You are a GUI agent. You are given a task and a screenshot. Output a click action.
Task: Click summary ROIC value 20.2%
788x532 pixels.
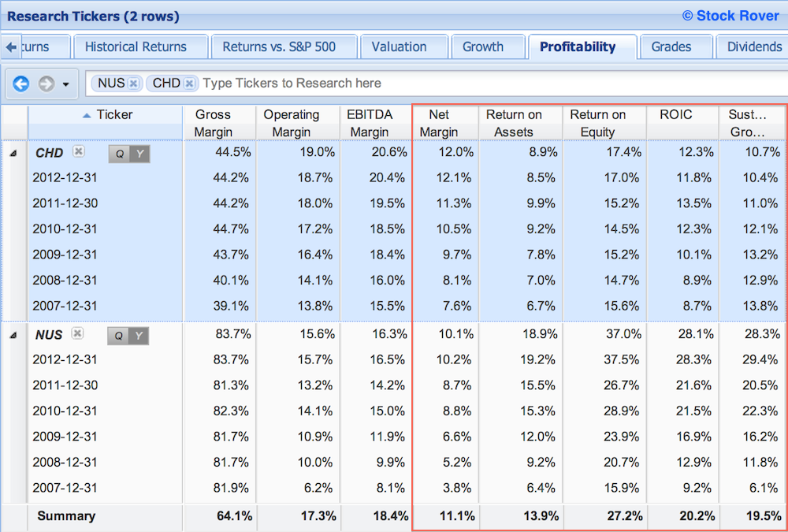697,516
